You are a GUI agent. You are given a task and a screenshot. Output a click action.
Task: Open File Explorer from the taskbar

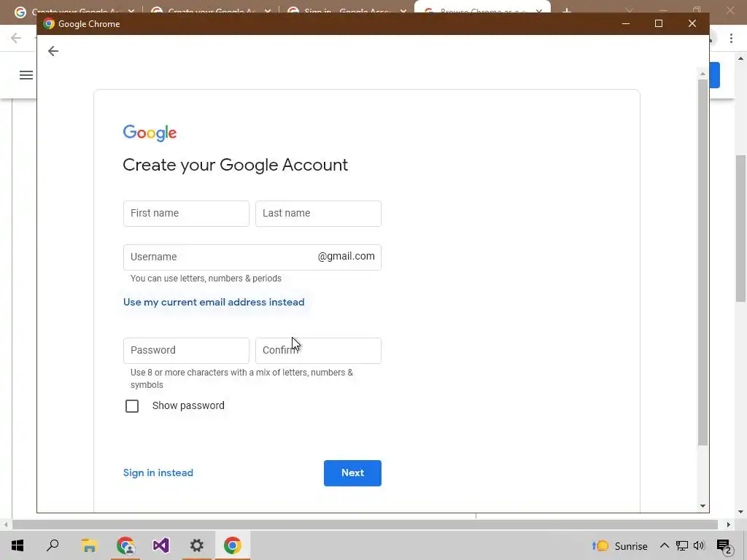pos(89,545)
